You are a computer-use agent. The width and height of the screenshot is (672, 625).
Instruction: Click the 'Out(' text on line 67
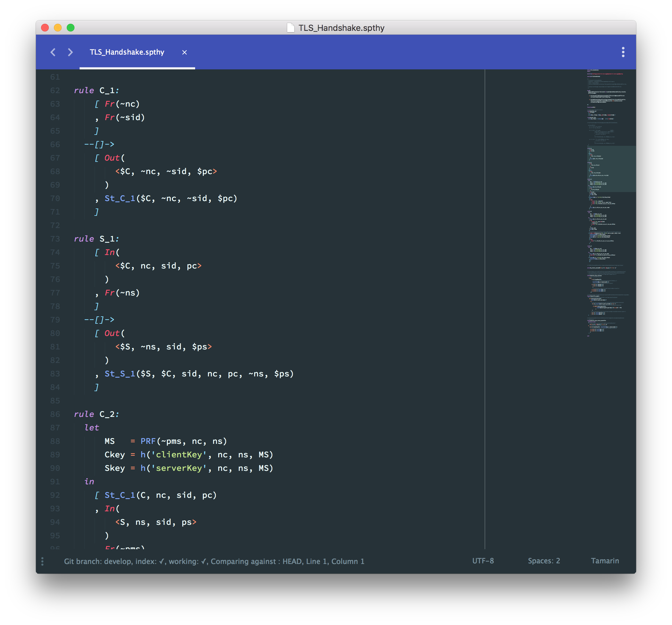[115, 158]
